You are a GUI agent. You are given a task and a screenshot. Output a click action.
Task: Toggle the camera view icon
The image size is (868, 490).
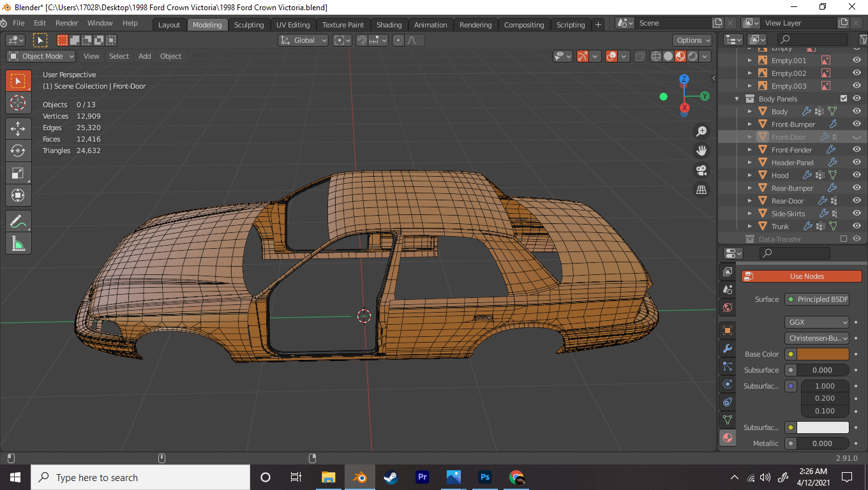701,170
